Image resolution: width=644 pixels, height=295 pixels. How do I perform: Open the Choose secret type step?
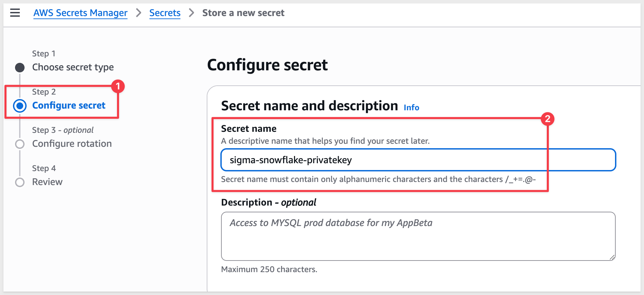73,67
